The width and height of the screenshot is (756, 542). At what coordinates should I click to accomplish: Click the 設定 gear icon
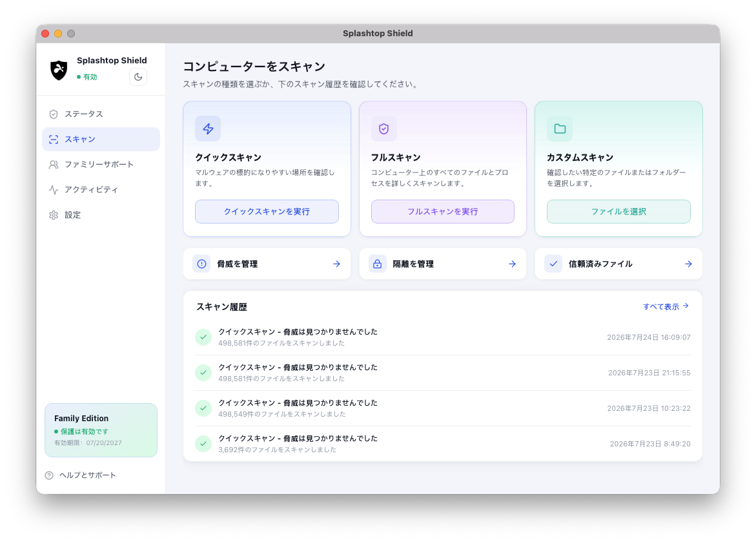tap(54, 214)
